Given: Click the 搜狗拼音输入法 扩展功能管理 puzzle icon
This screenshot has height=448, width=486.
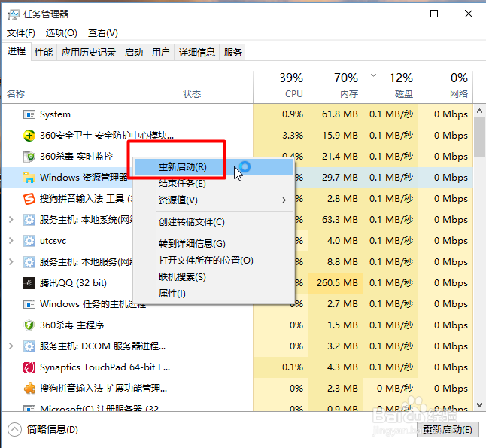Looking at the screenshot, I should (x=29, y=389).
